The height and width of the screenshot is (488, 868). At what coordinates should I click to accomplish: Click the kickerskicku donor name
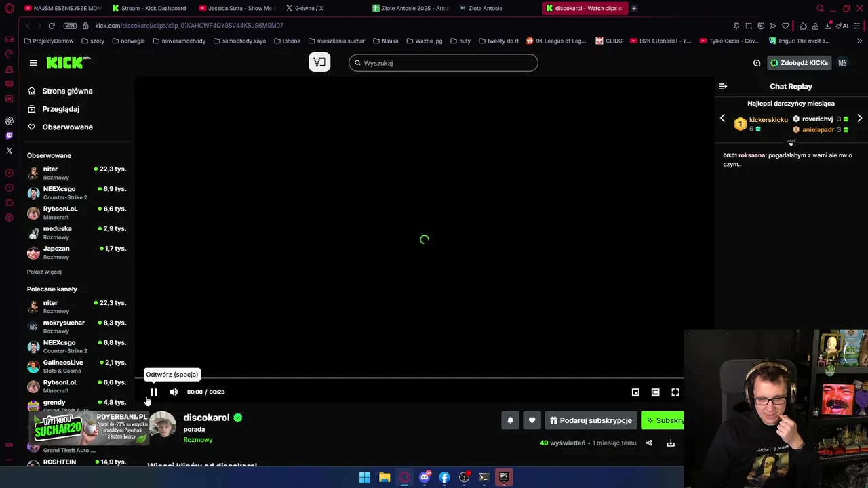pyautogui.click(x=768, y=120)
